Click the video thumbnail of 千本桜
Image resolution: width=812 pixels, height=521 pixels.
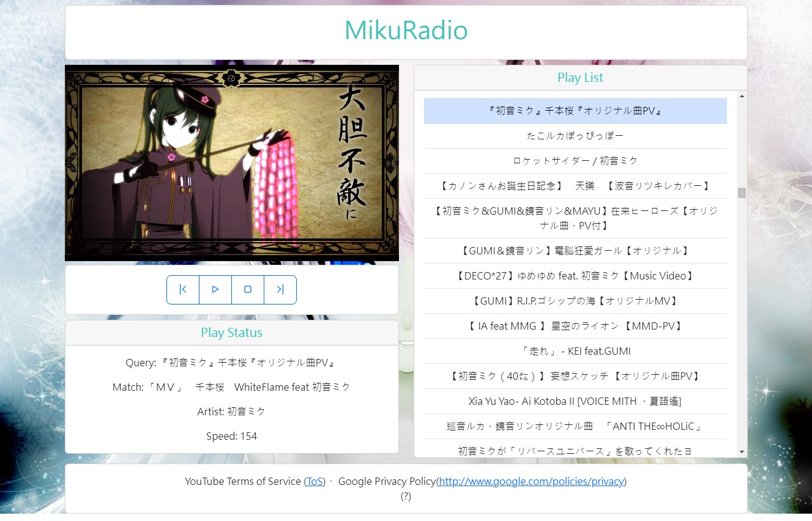(x=232, y=163)
